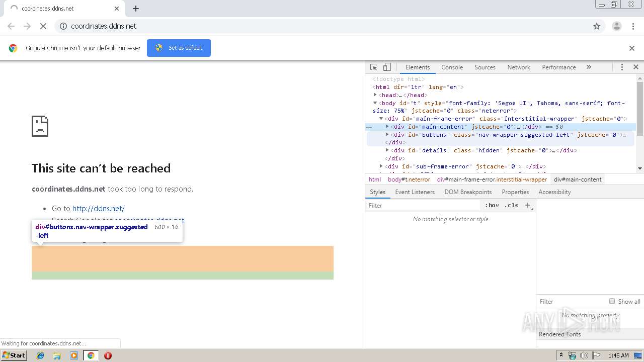644x362 pixels.
Task: Open the Event Listeners pane
Action: (x=415, y=192)
